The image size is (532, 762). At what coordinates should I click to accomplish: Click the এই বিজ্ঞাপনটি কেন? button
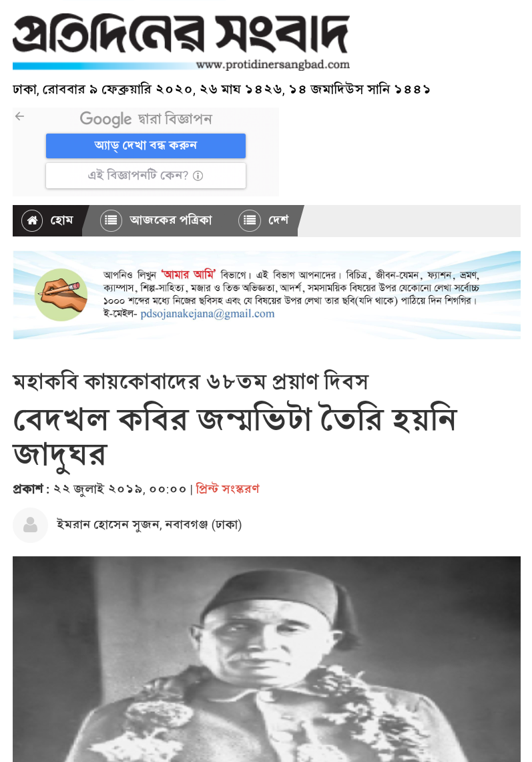146,176
